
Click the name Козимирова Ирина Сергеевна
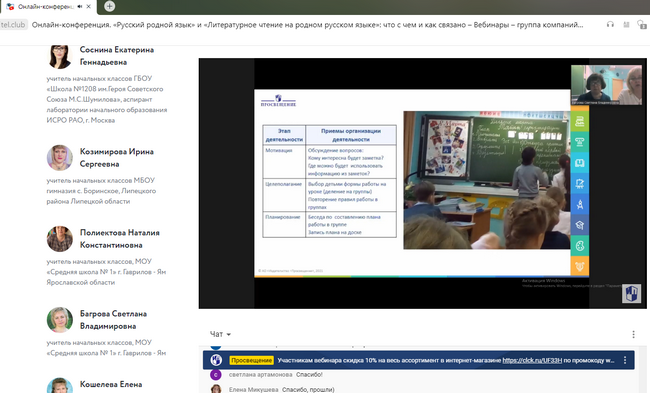point(116,158)
